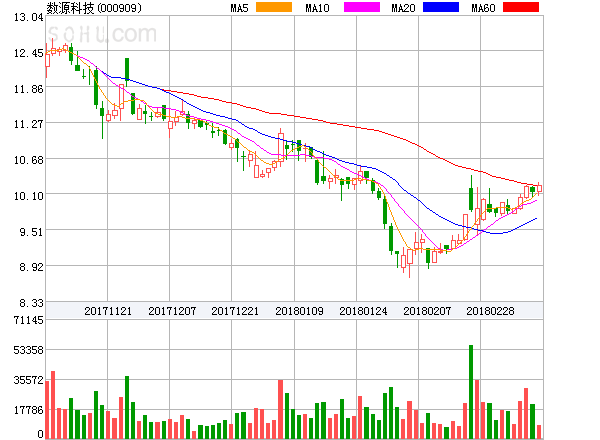Click the MA20 legend label

tap(403, 8)
